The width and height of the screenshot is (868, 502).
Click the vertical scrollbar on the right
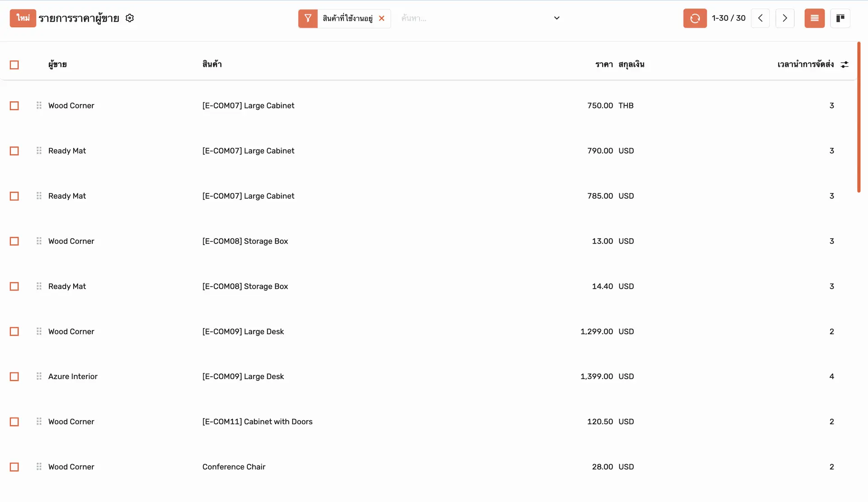[859, 117]
